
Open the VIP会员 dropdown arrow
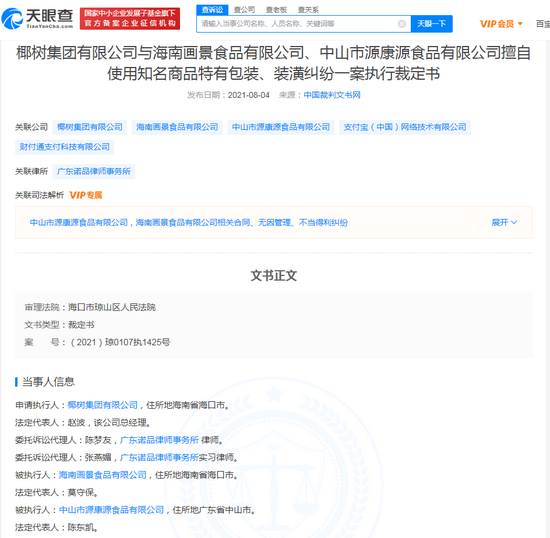(x=520, y=24)
